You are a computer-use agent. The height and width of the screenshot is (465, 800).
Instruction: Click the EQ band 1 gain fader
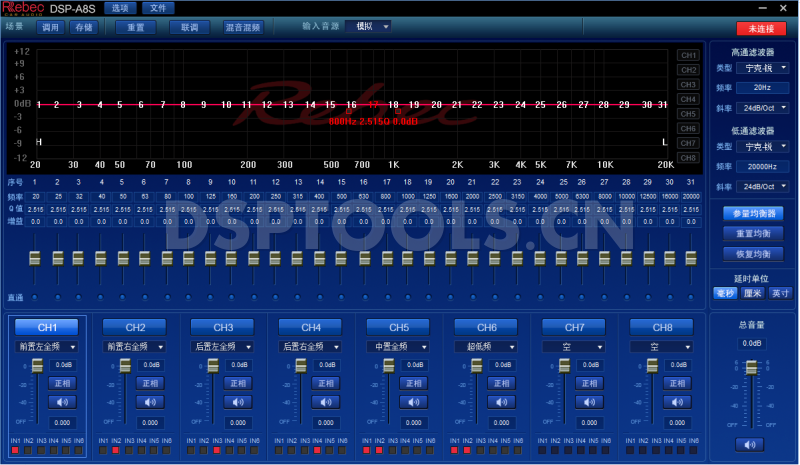click(35, 258)
